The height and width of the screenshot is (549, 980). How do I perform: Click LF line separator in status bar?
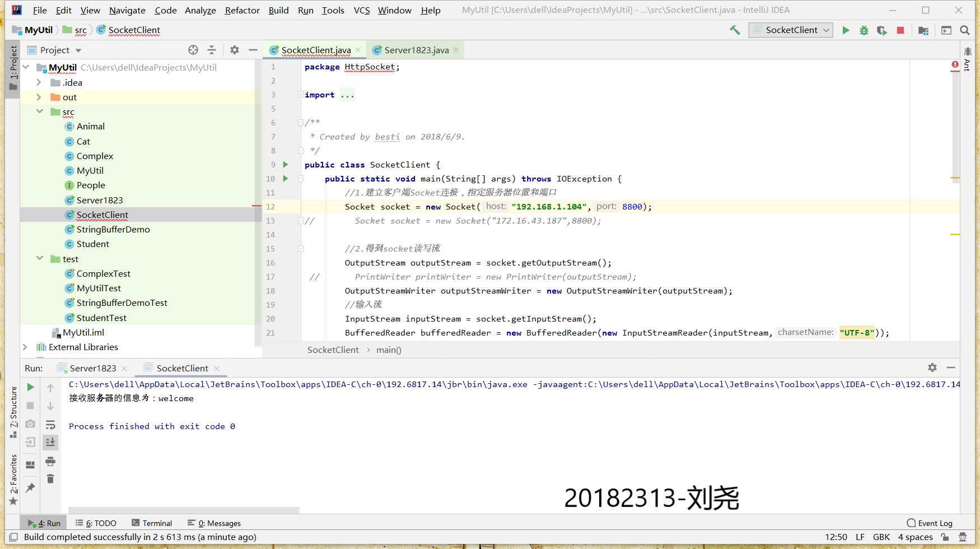(860, 537)
